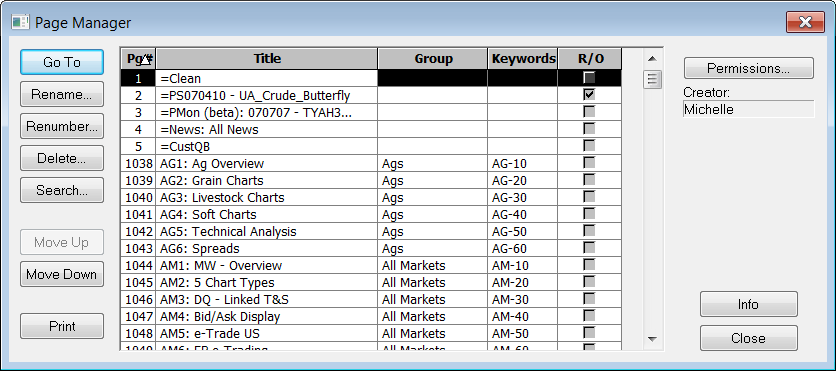Click the Move Down button
This screenshot has width=836, height=371.
62,275
